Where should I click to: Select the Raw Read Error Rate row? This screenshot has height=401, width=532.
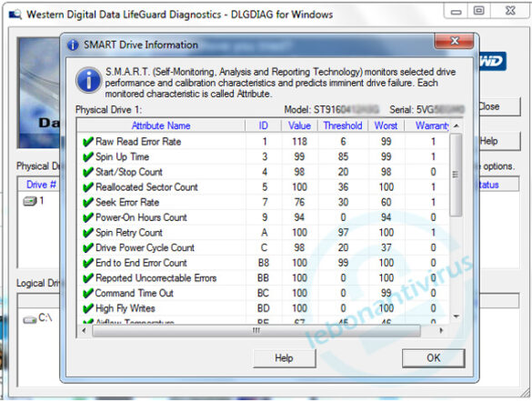click(264, 142)
